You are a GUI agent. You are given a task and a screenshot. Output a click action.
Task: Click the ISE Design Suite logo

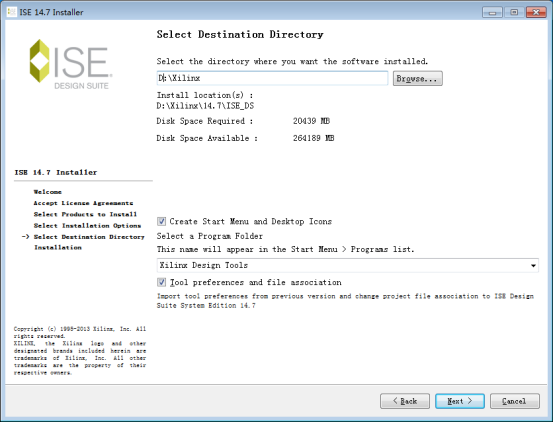click(x=71, y=64)
